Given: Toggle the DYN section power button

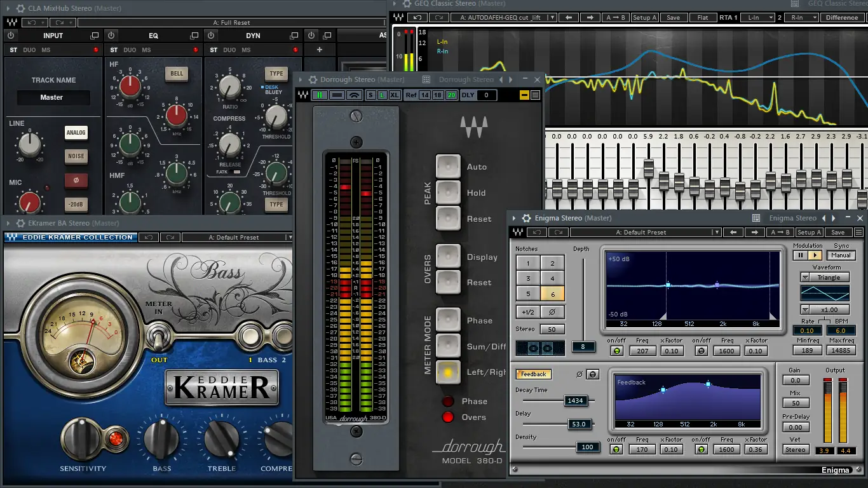Looking at the screenshot, I should (x=212, y=36).
